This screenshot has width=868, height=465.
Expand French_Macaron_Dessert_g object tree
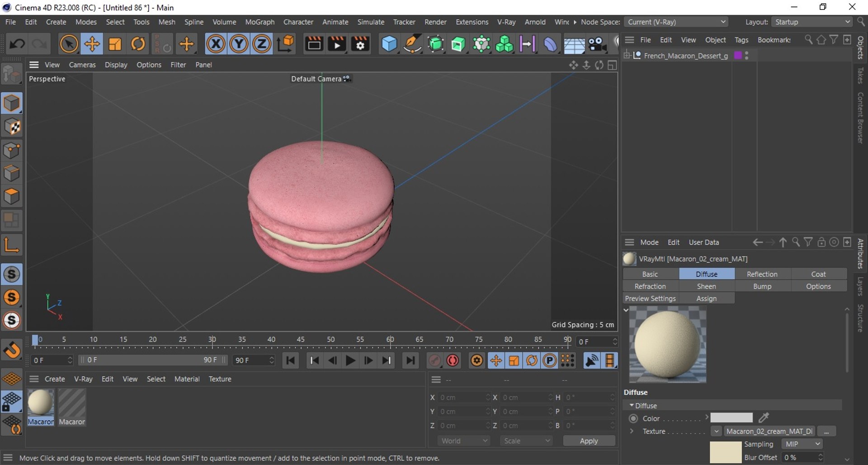(627, 56)
